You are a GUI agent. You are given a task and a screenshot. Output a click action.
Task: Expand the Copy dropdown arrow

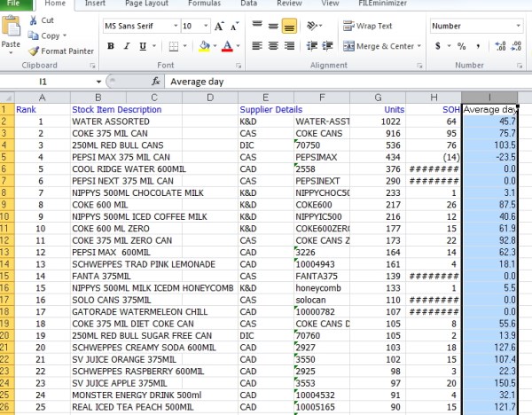coord(65,35)
